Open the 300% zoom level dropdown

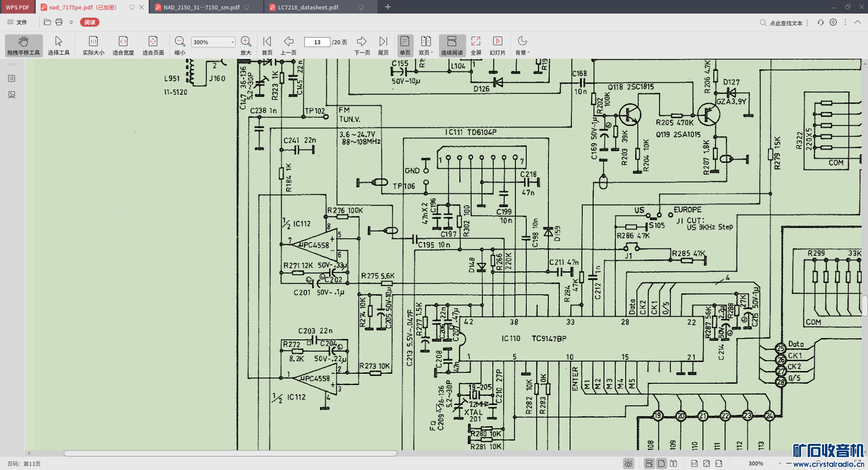pyautogui.click(x=232, y=42)
